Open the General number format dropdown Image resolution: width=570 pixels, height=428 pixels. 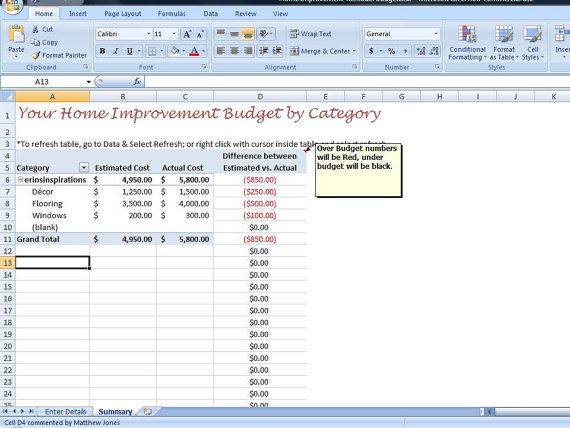click(x=436, y=34)
